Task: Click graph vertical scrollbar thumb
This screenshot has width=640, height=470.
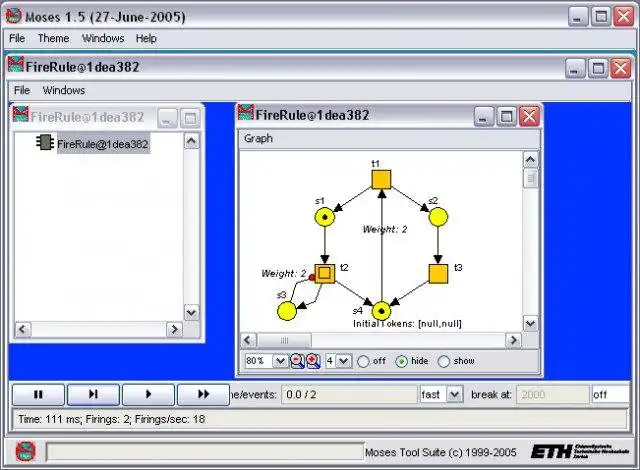Action: point(531,178)
